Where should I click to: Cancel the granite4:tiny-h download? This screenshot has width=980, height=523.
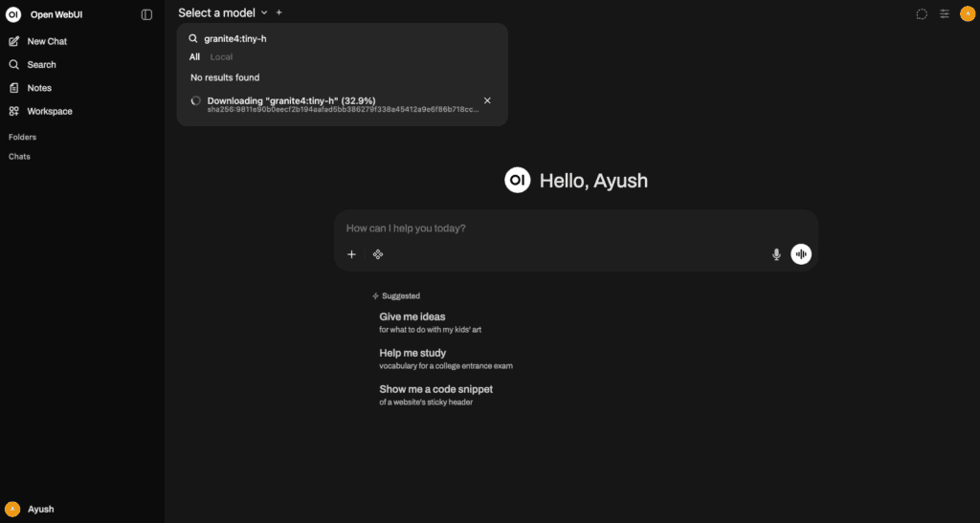(x=487, y=100)
